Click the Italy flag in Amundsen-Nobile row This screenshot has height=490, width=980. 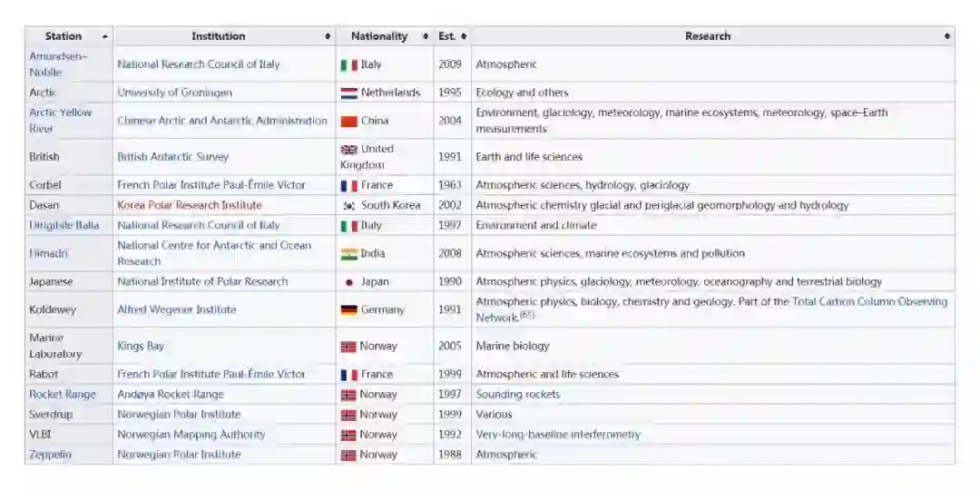pyautogui.click(x=348, y=65)
